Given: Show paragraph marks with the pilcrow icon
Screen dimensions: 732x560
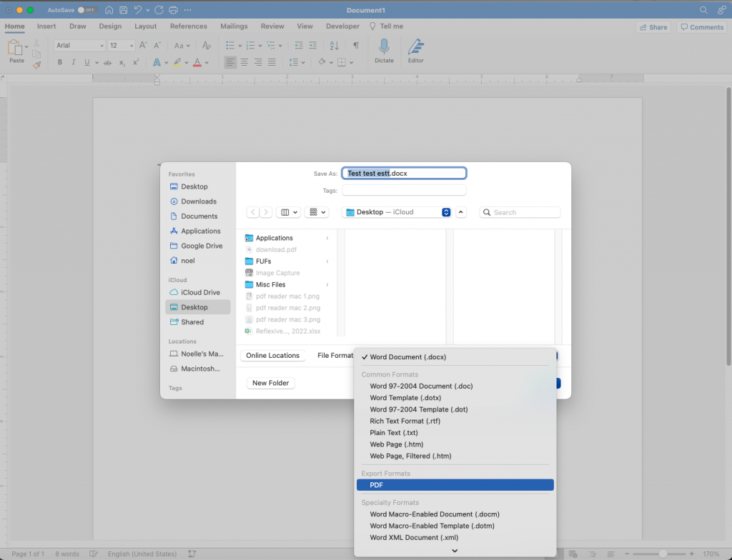Looking at the screenshot, I should tap(356, 45).
